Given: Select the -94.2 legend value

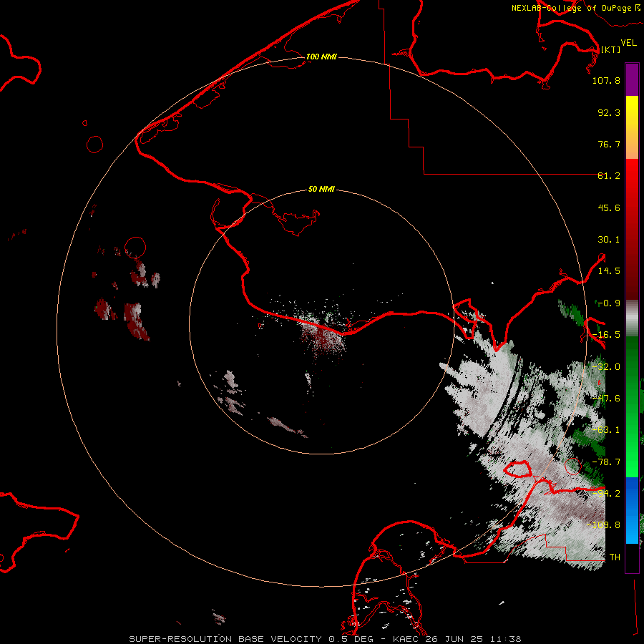Looking at the screenshot, I should point(606,493).
